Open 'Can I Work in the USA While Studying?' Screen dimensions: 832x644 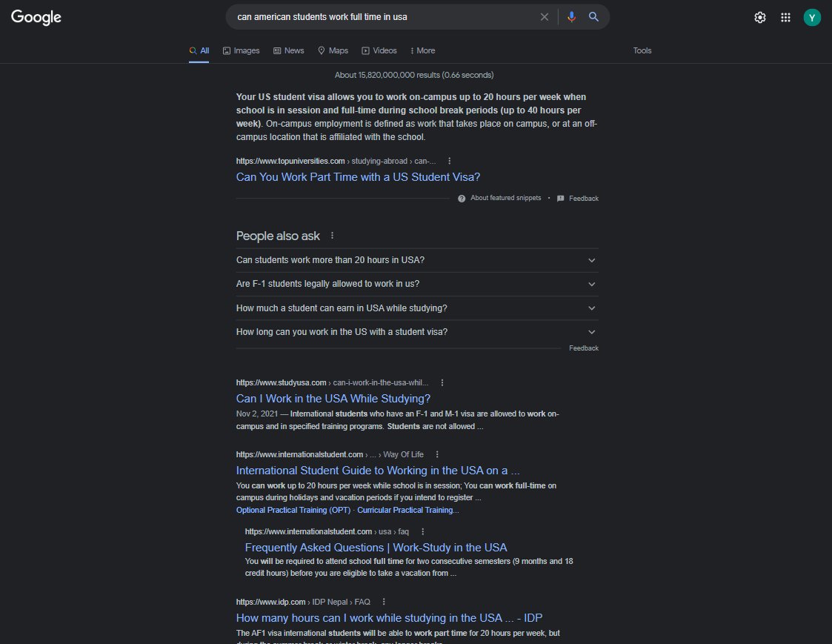(x=333, y=398)
